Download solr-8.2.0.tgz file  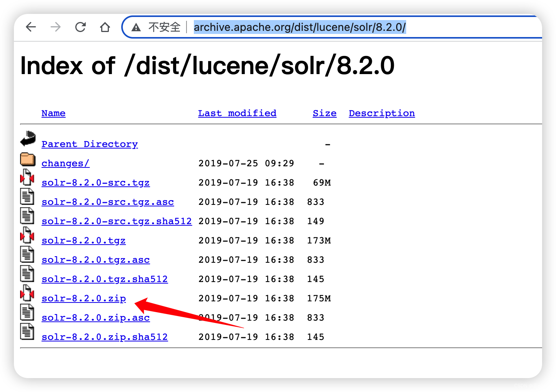click(x=84, y=241)
